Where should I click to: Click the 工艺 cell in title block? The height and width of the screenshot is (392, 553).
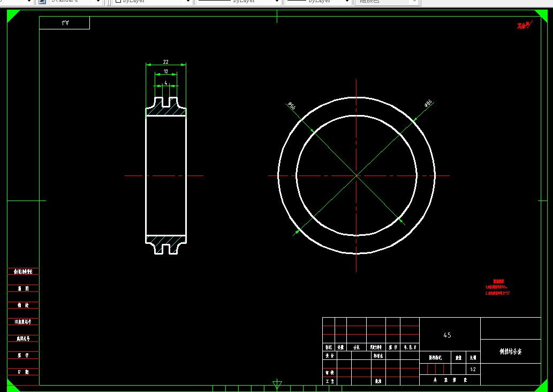tap(330, 381)
